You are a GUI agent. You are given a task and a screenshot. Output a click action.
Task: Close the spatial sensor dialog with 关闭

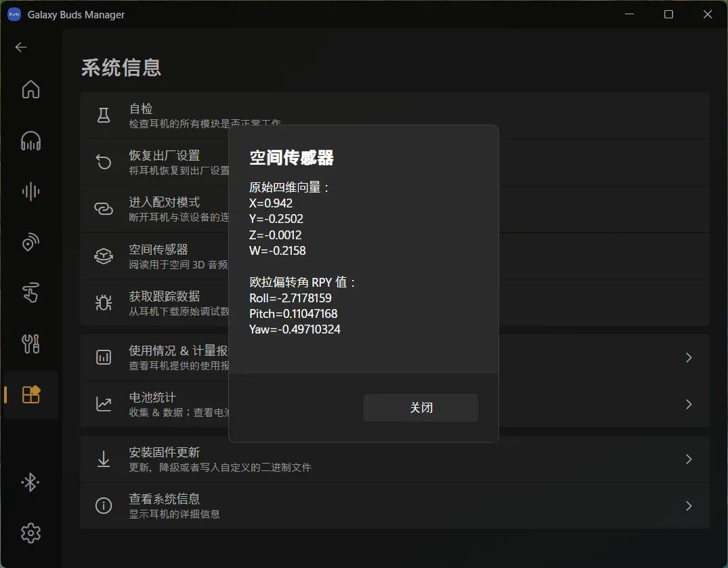coord(421,407)
